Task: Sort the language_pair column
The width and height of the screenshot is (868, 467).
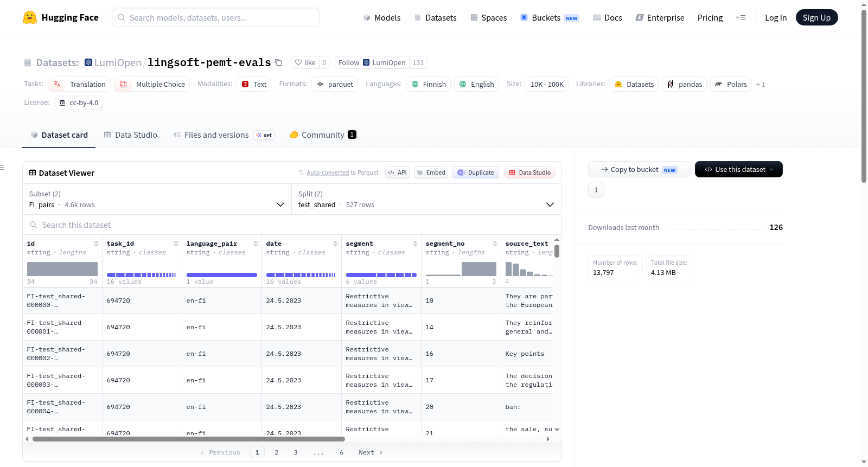Action: [x=256, y=244]
